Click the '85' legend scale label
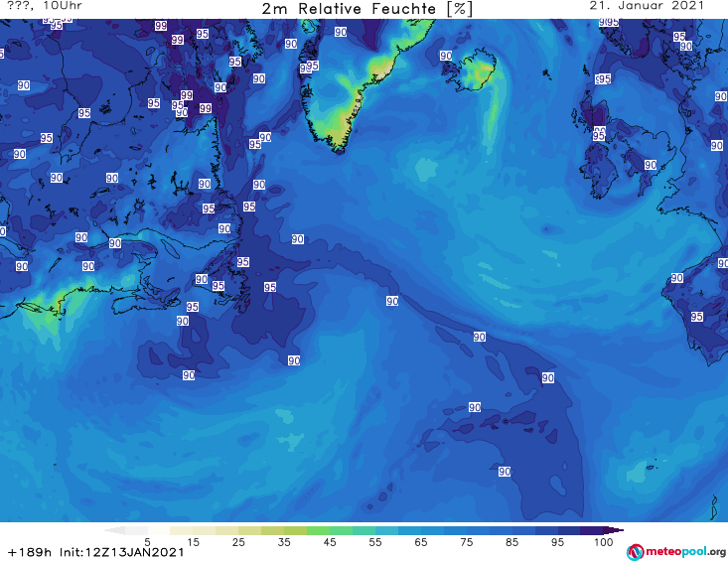Screen dimensions: 728x562 [512, 542]
